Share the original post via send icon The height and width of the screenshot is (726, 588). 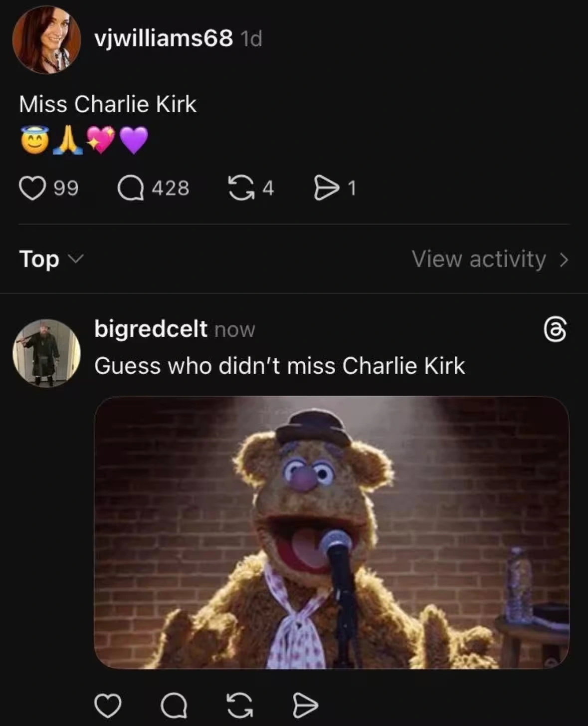point(326,189)
